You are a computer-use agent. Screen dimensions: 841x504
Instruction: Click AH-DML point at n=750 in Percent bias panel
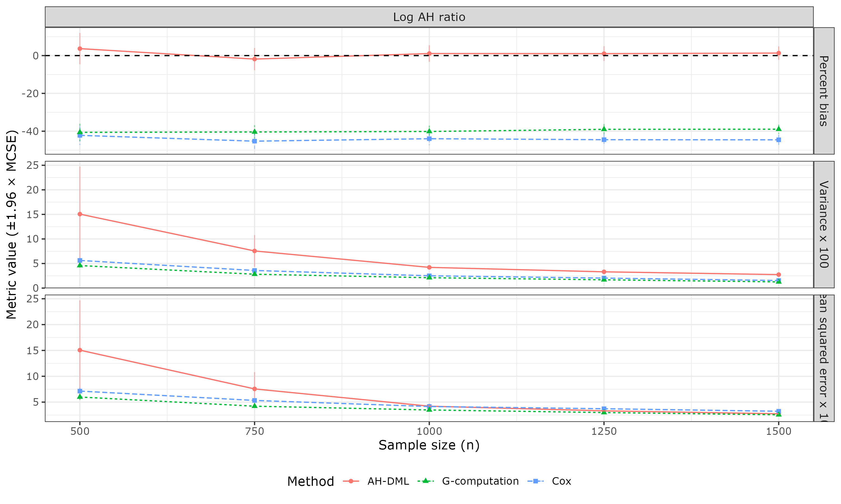(x=255, y=59)
